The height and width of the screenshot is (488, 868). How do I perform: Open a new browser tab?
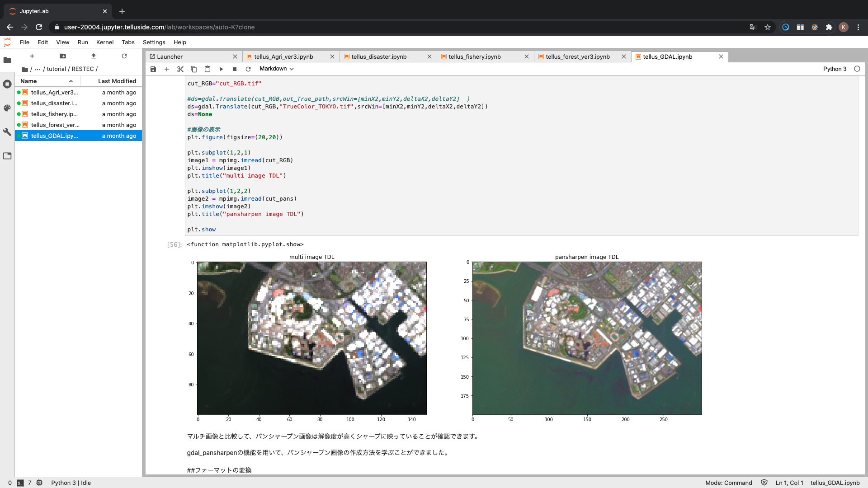(x=122, y=11)
